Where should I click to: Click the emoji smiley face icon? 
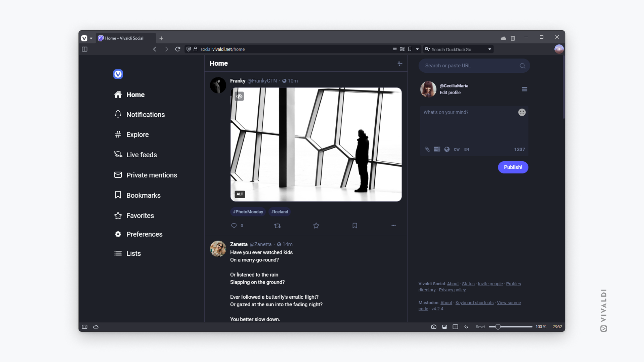(522, 112)
